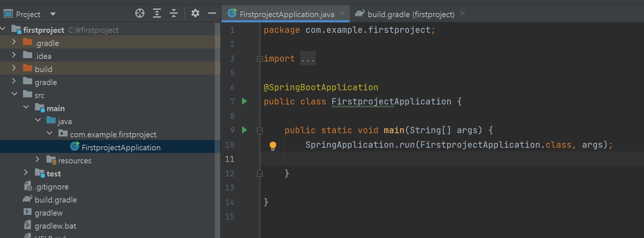The image size is (644, 238).
Task: Open the Project panel settings gear
Action: 195,13
